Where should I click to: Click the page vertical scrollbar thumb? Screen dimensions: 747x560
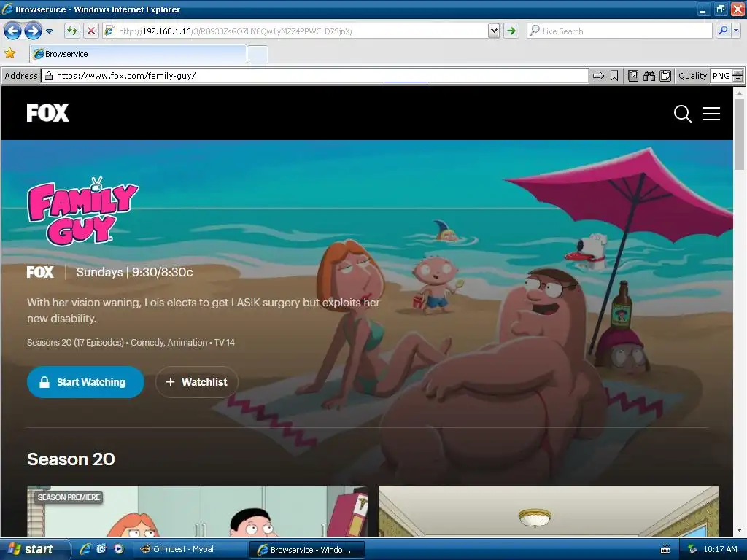coord(740,135)
